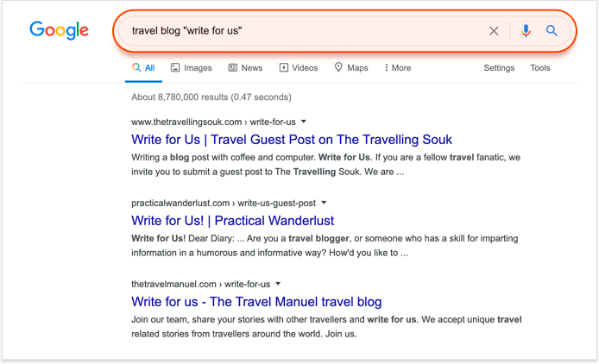599x364 pixels.
Task: Open the Travelling Souk guest post result
Action: (x=292, y=140)
